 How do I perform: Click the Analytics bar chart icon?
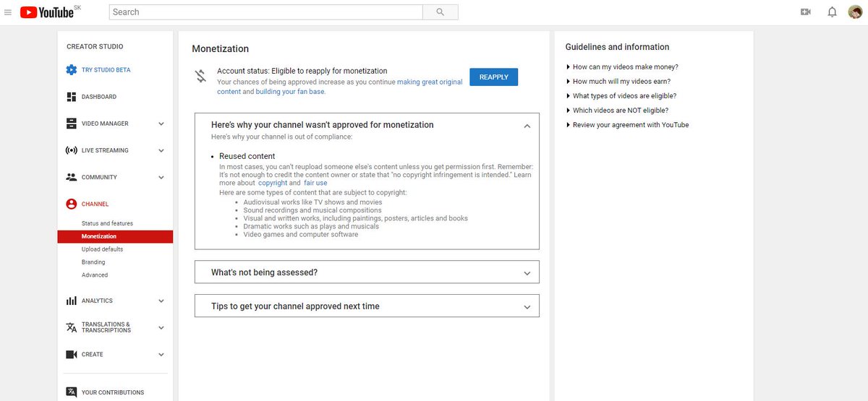point(72,301)
